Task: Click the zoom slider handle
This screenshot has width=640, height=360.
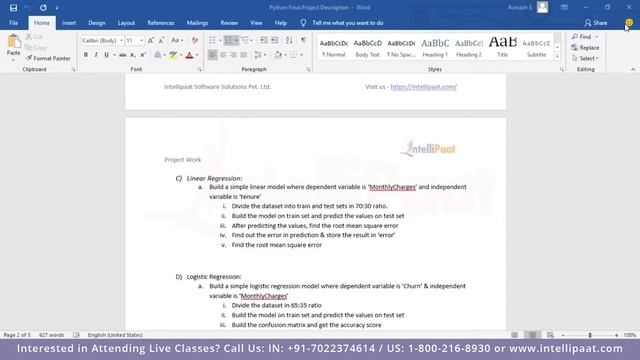Action: (x=590, y=335)
